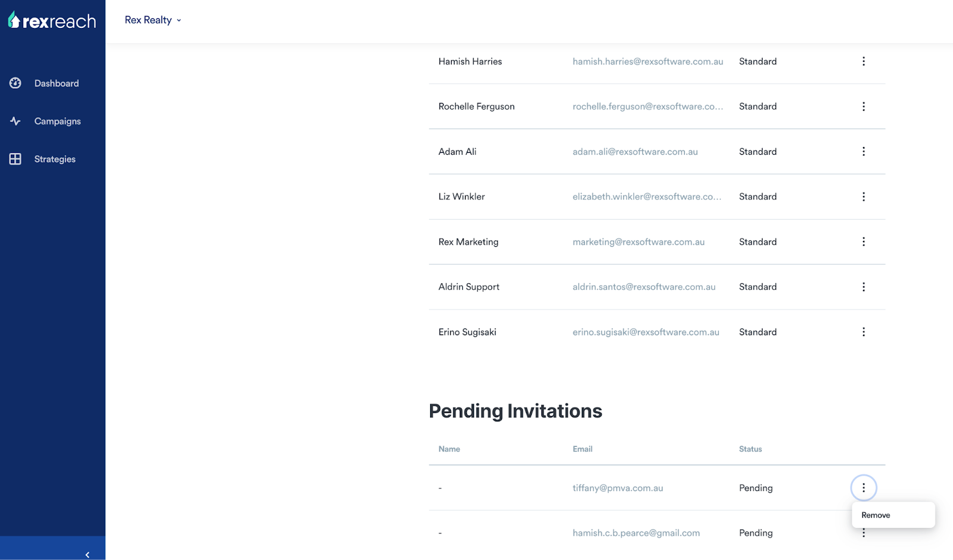Click email hamish.c.b.pearce@gmail.com

636,533
